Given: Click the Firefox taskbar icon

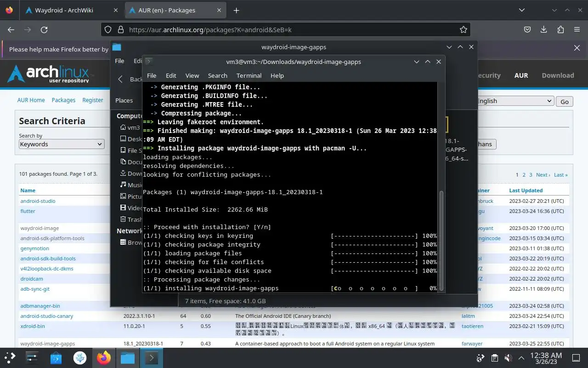Looking at the screenshot, I should 104,357.
